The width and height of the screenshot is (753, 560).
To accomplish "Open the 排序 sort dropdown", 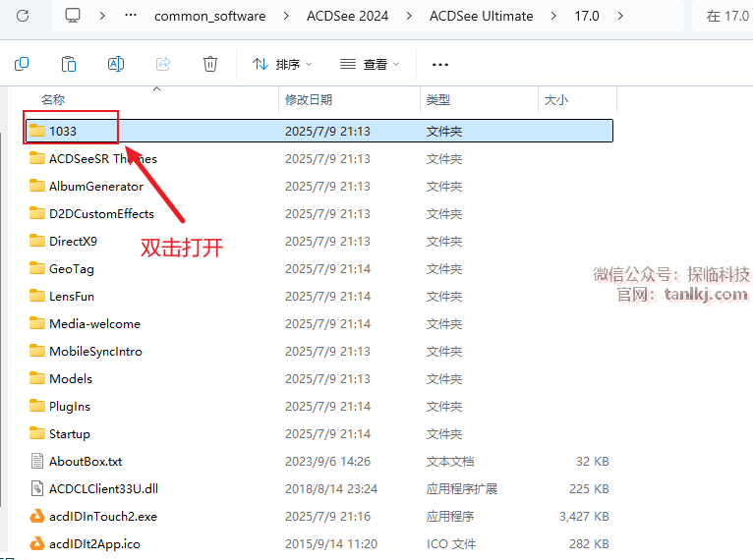I will point(282,64).
